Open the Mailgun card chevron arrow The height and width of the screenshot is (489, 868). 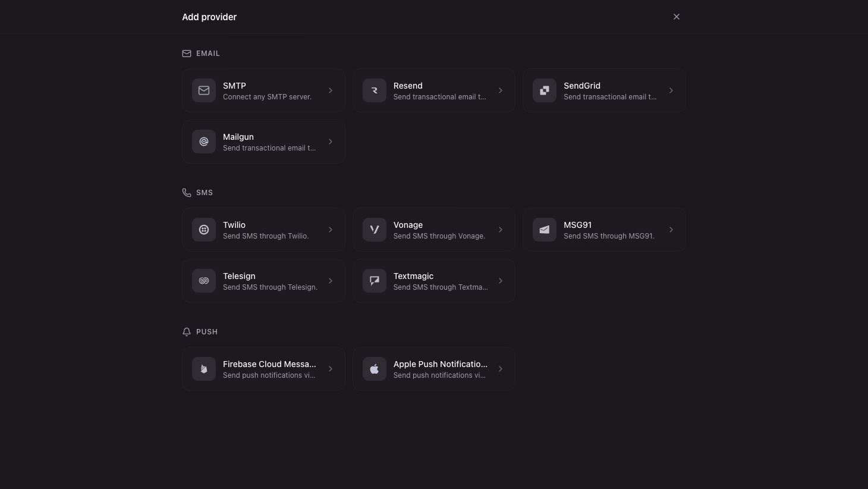point(331,142)
